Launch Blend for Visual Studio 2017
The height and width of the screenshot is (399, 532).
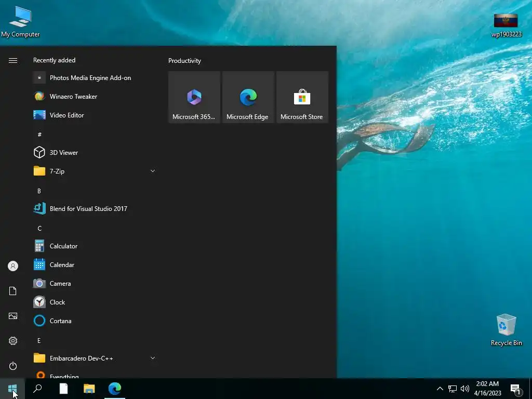(x=95, y=209)
